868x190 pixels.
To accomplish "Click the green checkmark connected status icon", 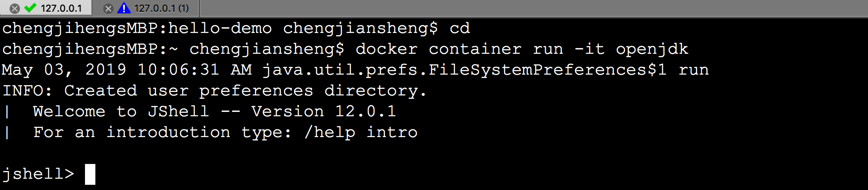I will (30, 8).
